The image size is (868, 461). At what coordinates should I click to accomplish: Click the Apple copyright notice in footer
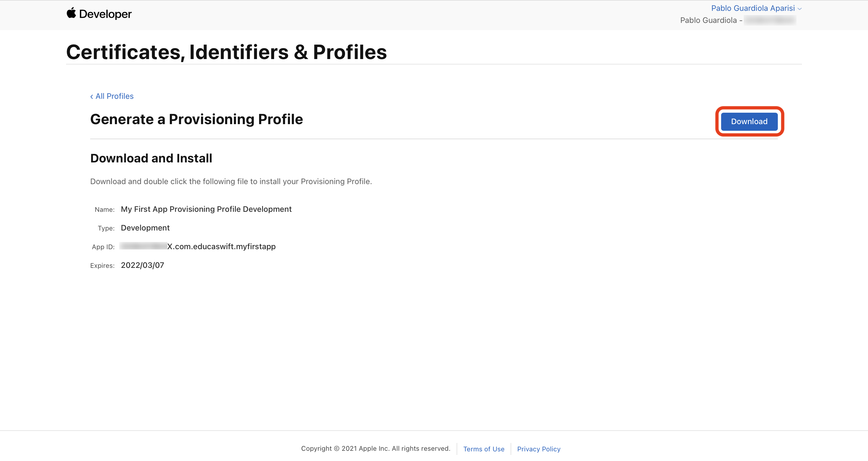375,449
